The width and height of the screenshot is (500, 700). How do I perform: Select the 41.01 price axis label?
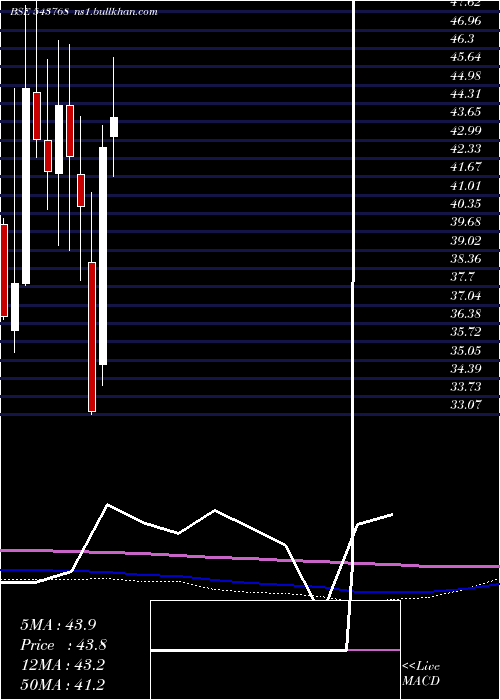coord(466,185)
